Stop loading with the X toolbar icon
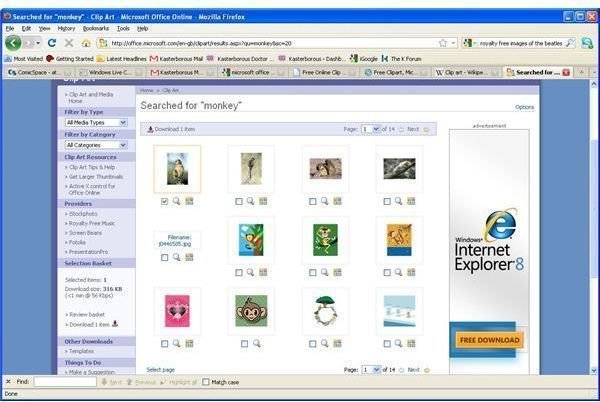The width and height of the screenshot is (600, 402). (x=69, y=43)
